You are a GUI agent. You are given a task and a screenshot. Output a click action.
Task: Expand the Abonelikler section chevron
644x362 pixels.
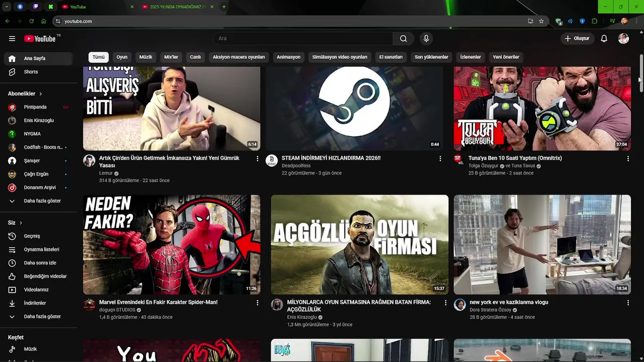[41, 94]
